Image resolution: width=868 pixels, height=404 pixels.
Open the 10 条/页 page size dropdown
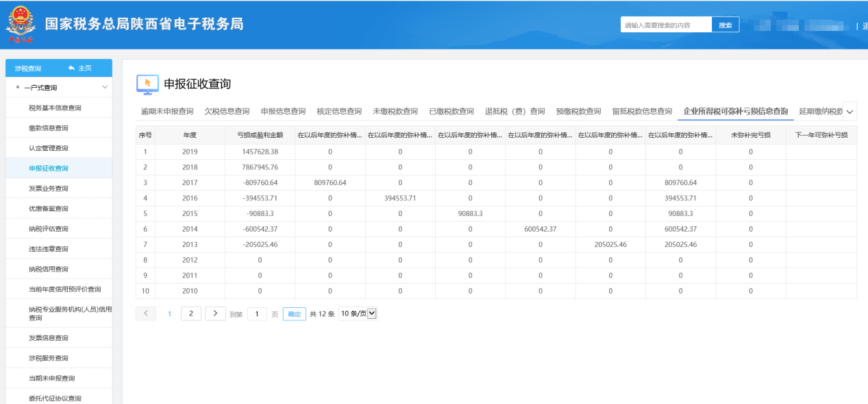358,313
